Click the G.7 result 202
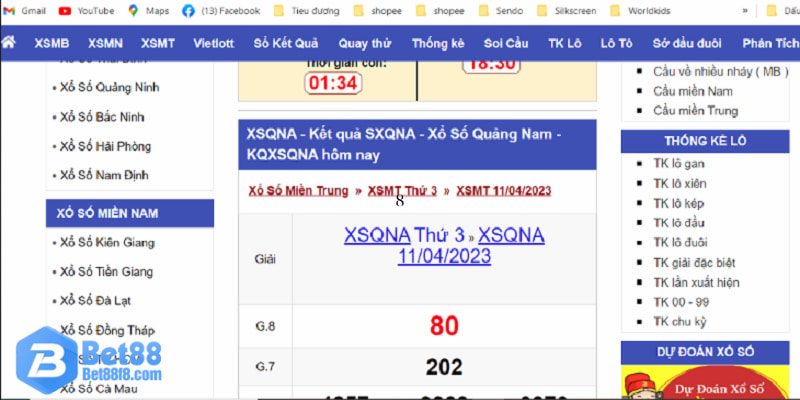The image size is (800, 400). 444,367
